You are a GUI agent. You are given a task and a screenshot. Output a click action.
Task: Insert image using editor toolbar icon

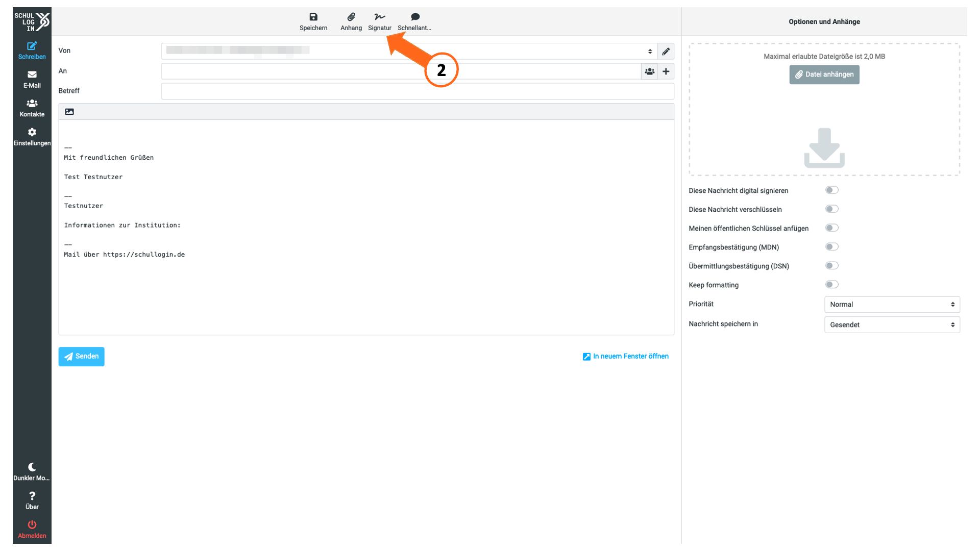[x=69, y=112]
